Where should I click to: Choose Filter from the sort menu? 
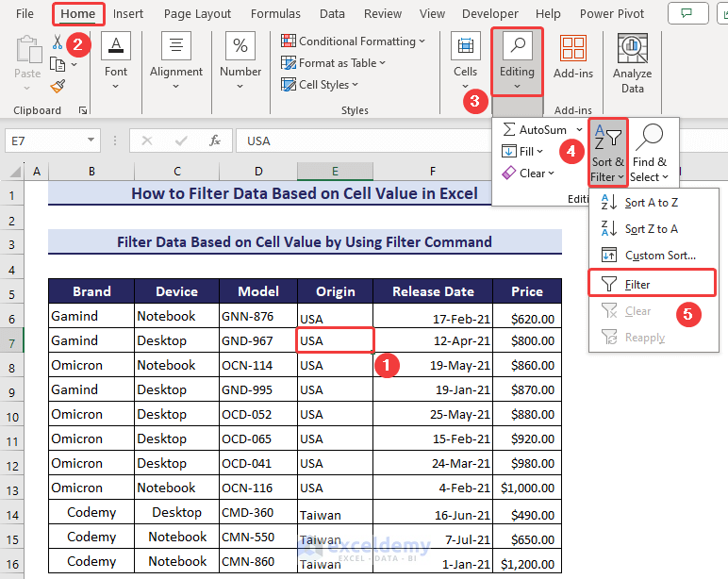coord(637,284)
